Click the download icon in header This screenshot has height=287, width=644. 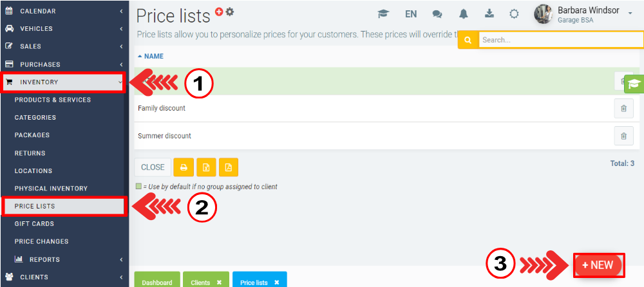(489, 14)
